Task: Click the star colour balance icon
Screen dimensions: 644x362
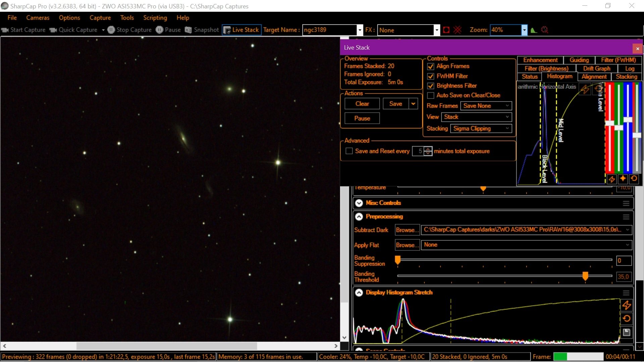Action: [623, 179]
